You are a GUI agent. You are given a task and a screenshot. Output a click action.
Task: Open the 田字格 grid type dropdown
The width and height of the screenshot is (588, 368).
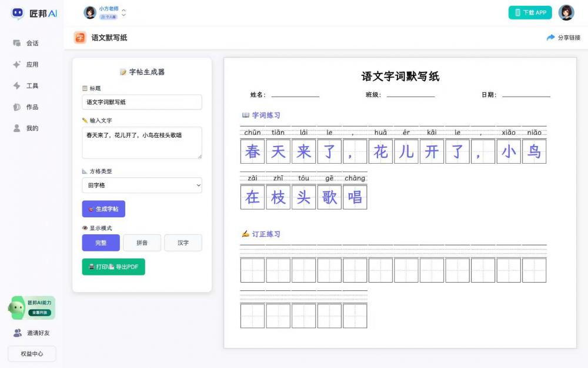[142, 185]
